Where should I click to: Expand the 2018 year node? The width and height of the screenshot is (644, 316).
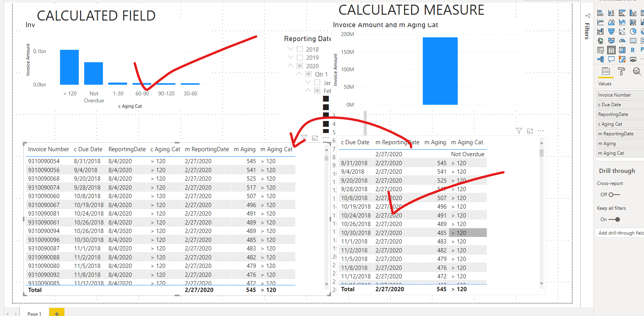(x=290, y=49)
